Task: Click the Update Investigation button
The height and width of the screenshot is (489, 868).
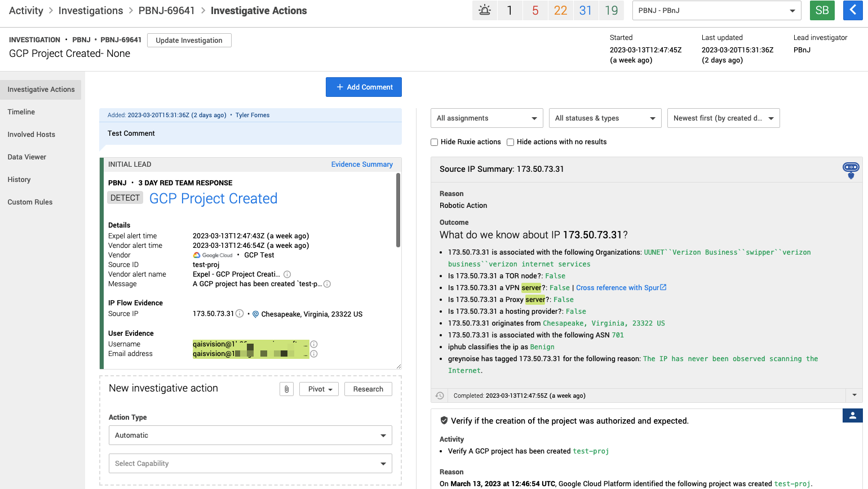Action: coord(189,40)
